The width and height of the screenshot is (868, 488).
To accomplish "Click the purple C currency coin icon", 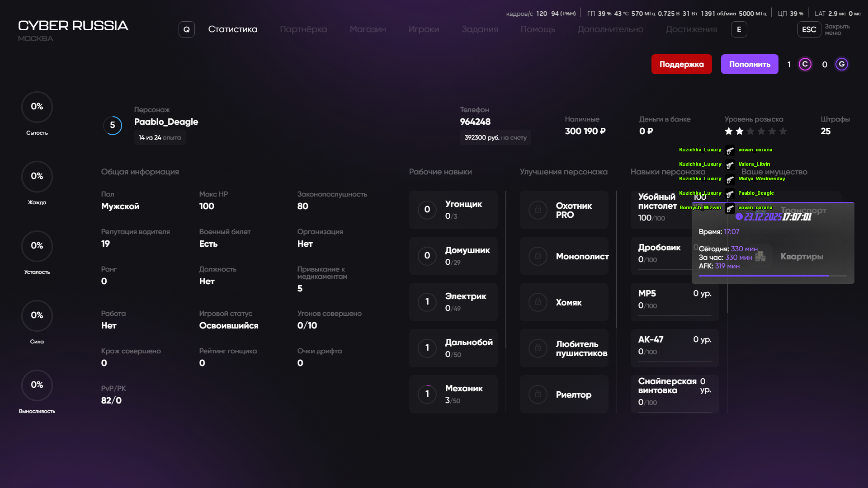I will (x=805, y=64).
